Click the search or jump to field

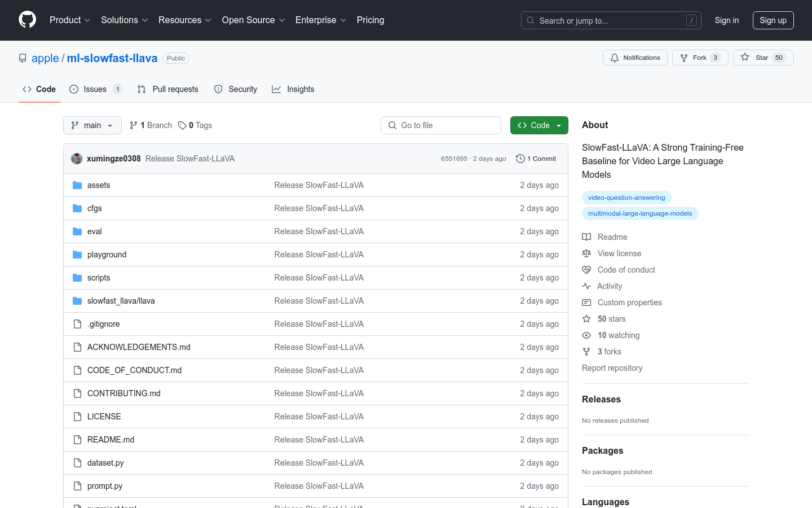click(611, 20)
